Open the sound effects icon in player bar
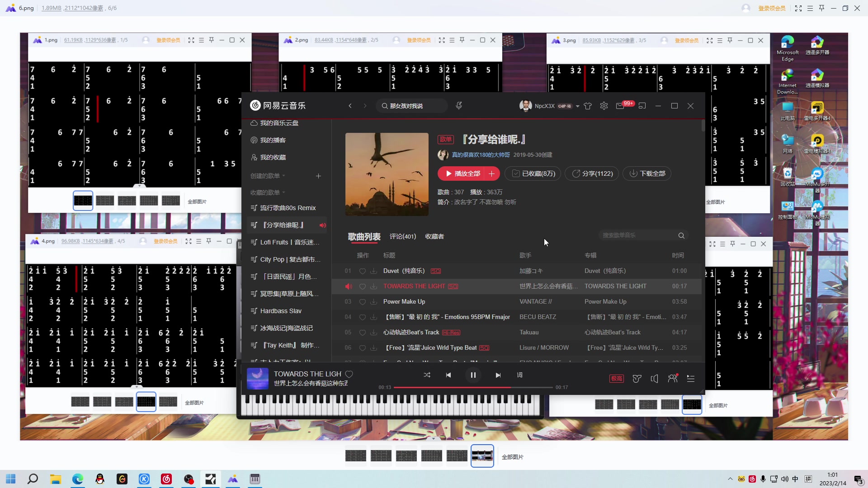 [x=637, y=379]
